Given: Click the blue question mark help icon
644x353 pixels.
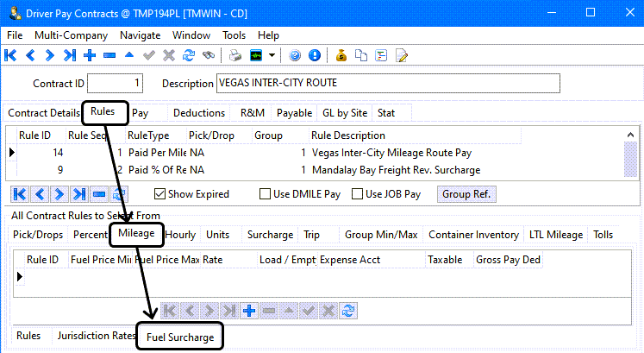Looking at the screenshot, I should point(295,55).
